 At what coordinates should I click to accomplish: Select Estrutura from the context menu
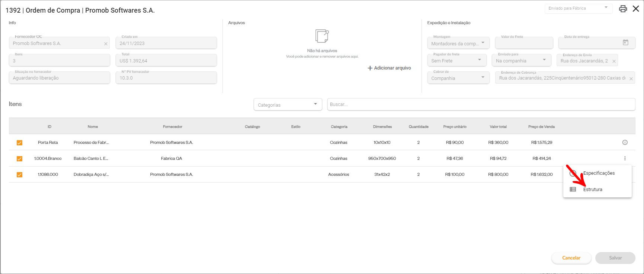(597, 190)
